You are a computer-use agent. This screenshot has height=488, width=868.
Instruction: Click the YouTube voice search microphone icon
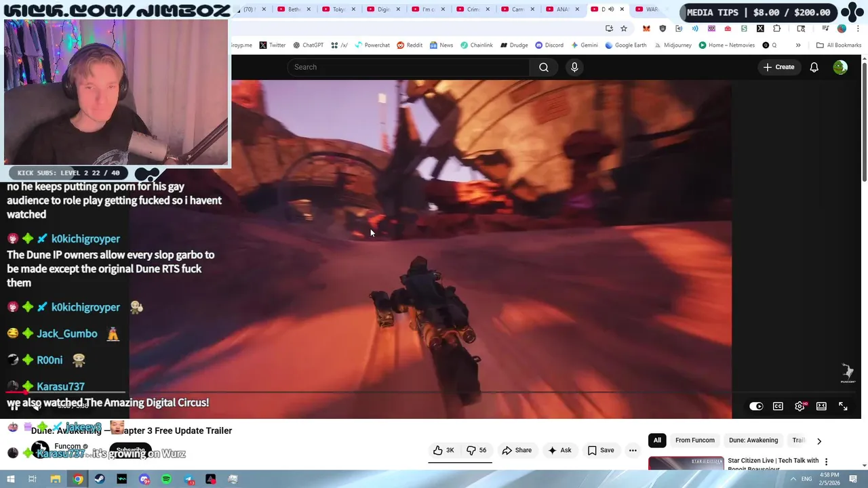click(574, 67)
